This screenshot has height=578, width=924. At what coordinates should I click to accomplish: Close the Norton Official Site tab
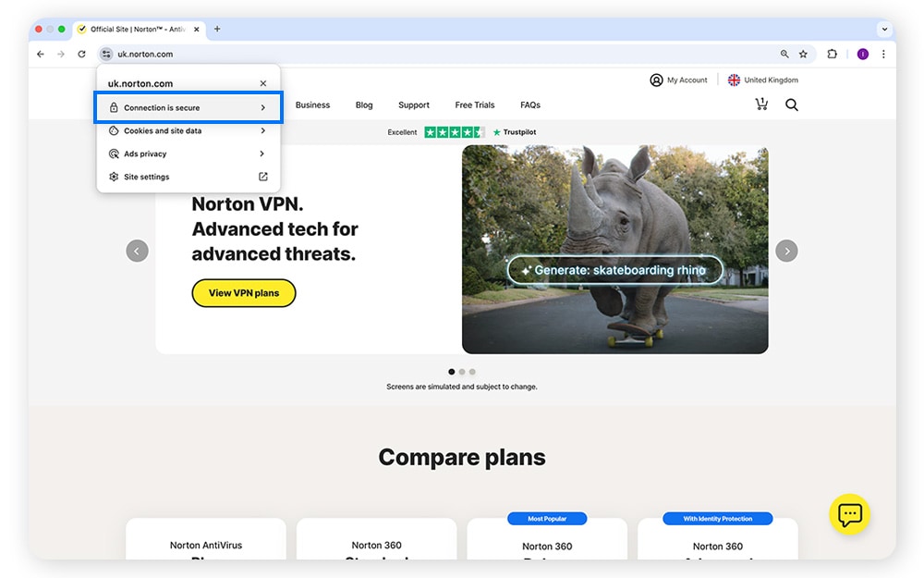[x=196, y=29]
